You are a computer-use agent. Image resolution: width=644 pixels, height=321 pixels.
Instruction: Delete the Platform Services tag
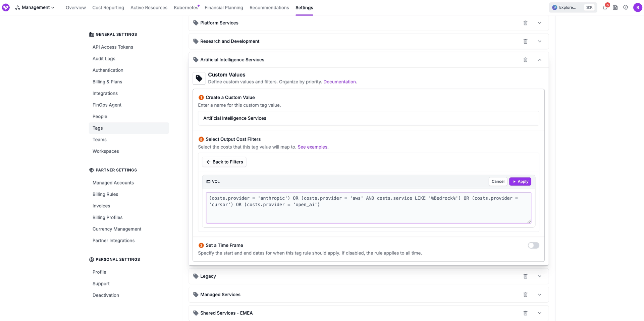pos(525,23)
